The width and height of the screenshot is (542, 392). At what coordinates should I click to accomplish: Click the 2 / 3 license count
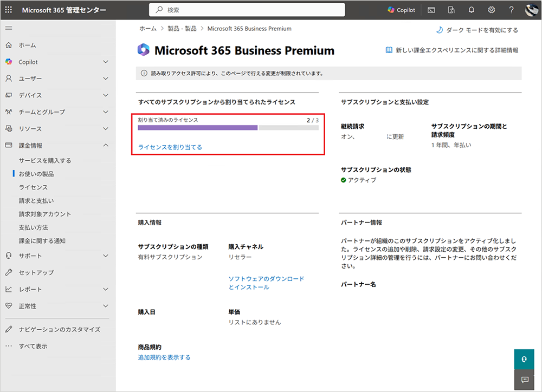[313, 120]
